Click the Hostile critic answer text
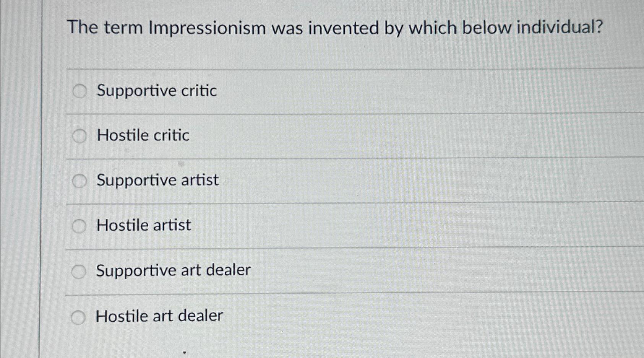Viewport: 644px width, 358px height. [x=143, y=135]
